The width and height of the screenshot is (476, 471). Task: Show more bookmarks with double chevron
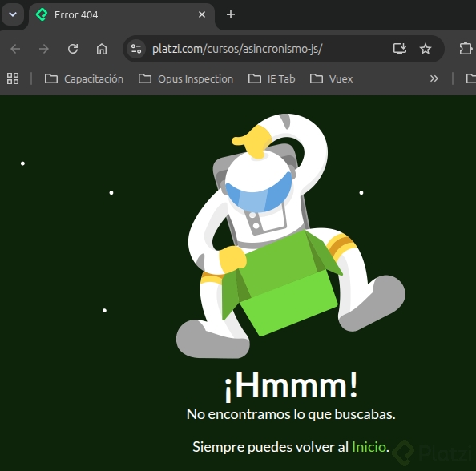coord(434,79)
